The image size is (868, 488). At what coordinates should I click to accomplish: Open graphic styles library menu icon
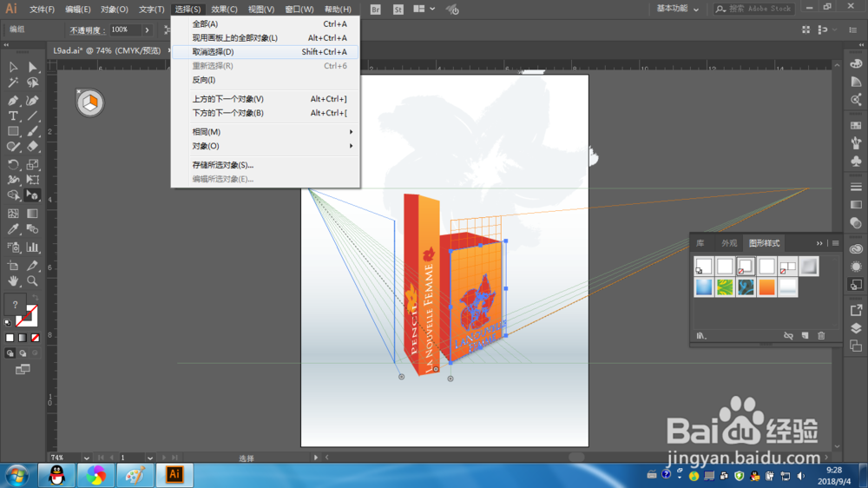pyautogui.click(x=701, y=336)
